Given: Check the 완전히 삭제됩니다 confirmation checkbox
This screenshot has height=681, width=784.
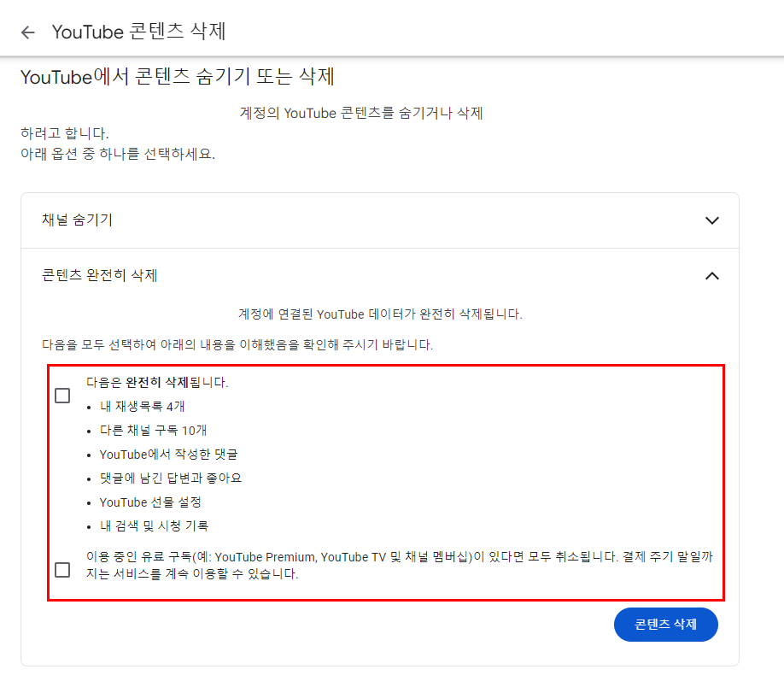Looking at the screenshot, I should pyautogui.click(x=62, y=396).
